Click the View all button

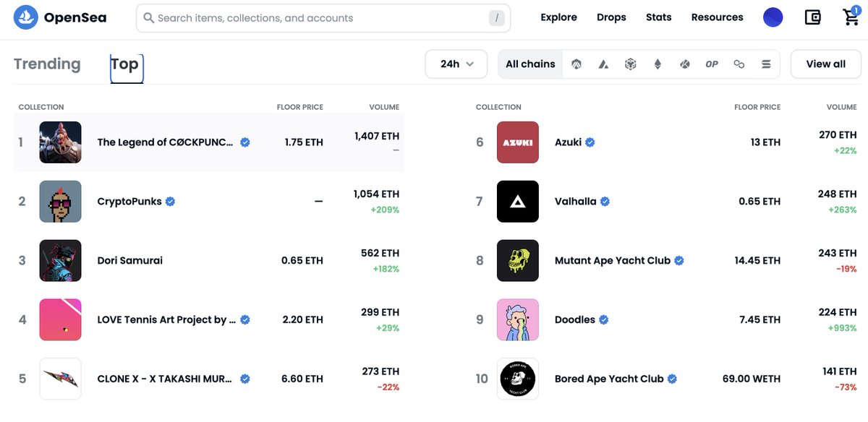(x=825, y=64)
